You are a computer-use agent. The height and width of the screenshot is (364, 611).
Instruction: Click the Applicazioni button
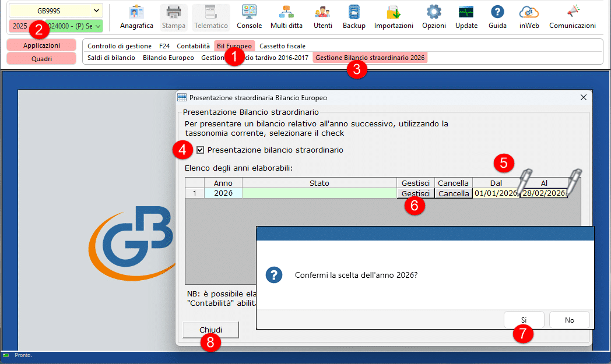pyautogui.click(x=41, y=45)
